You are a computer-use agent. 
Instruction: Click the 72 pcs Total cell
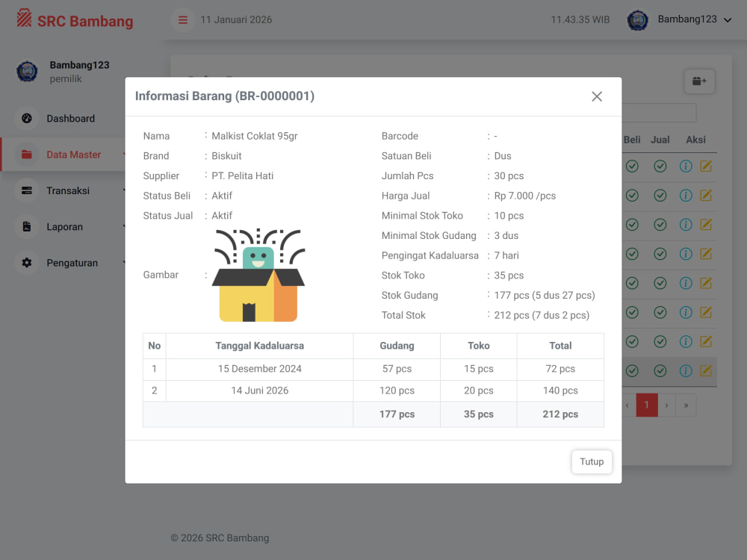click(560, 369)
